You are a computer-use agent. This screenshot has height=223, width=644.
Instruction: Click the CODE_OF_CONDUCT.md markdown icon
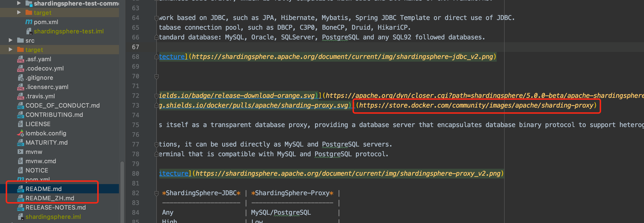point(20,105)
